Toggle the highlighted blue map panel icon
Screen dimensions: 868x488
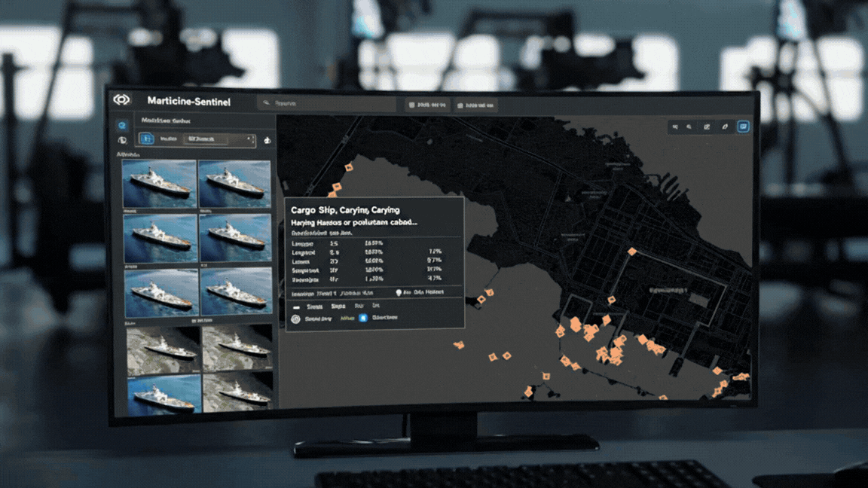pyautogui.click(x=743, y=127)
